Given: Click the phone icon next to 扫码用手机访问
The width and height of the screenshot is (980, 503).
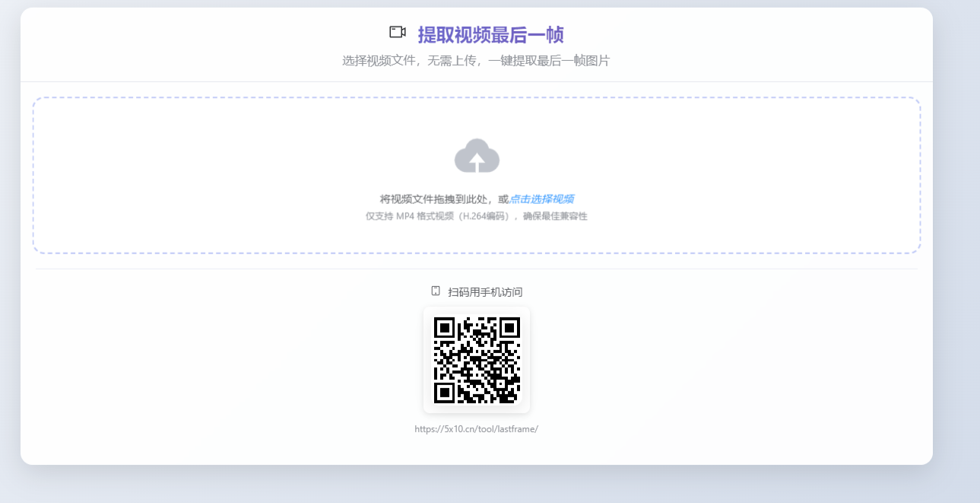Looking at the screenshot, I should coord(436,291).
